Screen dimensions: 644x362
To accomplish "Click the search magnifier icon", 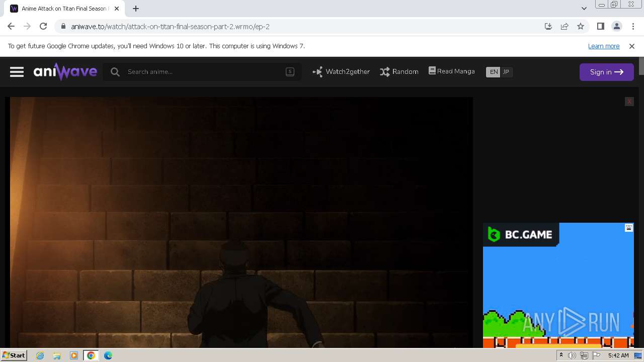I will (115, 72).
